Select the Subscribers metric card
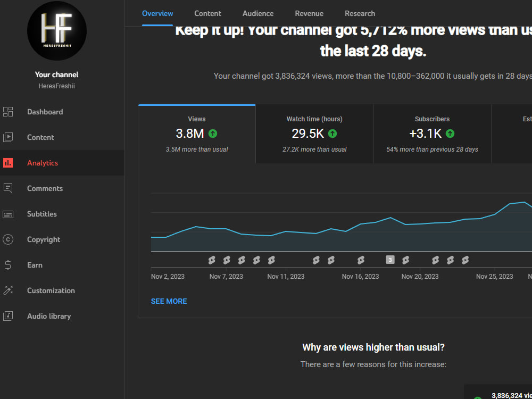 432,134
